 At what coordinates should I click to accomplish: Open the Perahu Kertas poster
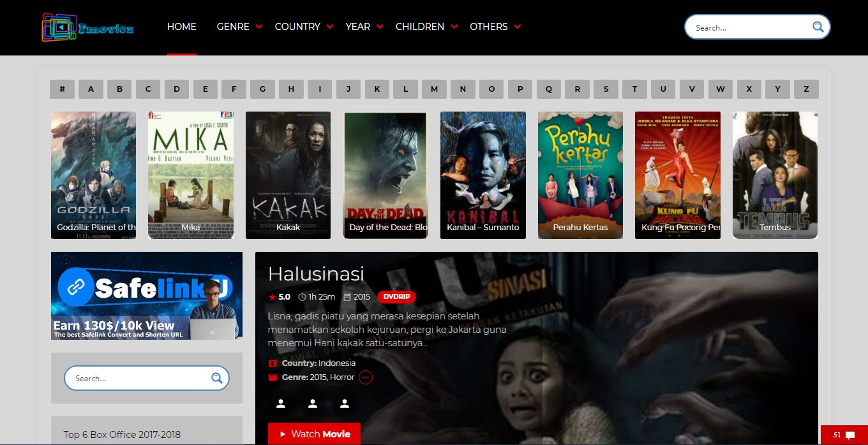point(580,175)
